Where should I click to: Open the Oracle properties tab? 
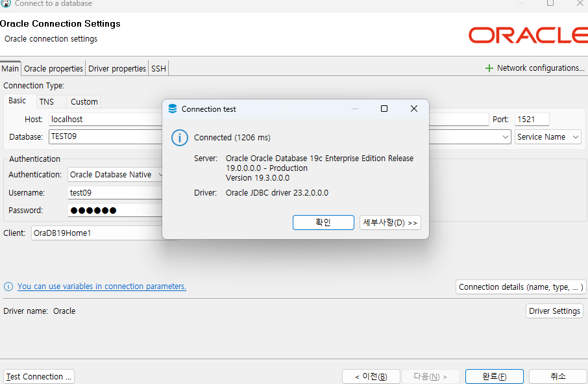click(x=53, y=69)
